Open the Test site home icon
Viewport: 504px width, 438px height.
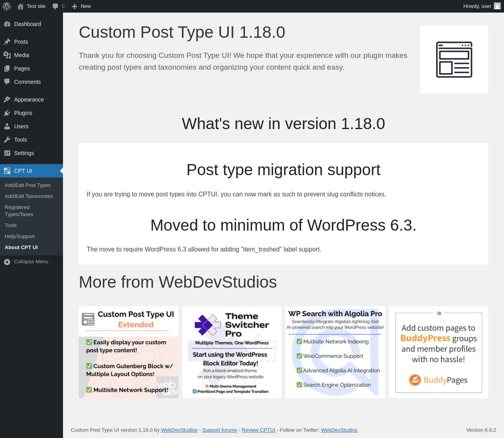tap(20, 6)
